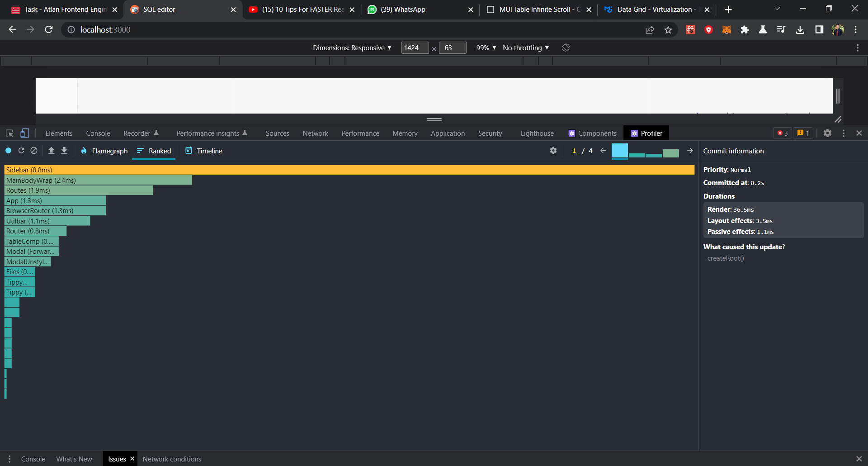The height and width of the screenshot is (466, 868).
Task: Click the viewport resize handle bar
Action: pyautogui.click(x=434, y=119)
